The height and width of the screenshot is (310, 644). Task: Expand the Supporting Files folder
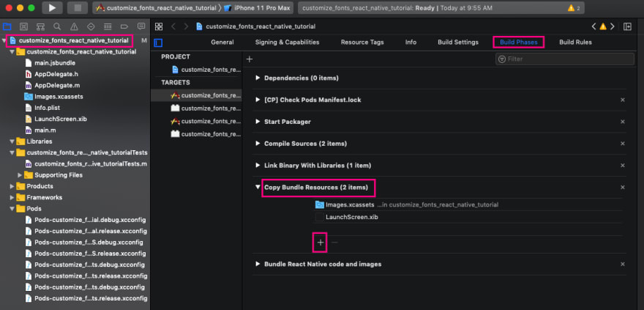(20, 175)
